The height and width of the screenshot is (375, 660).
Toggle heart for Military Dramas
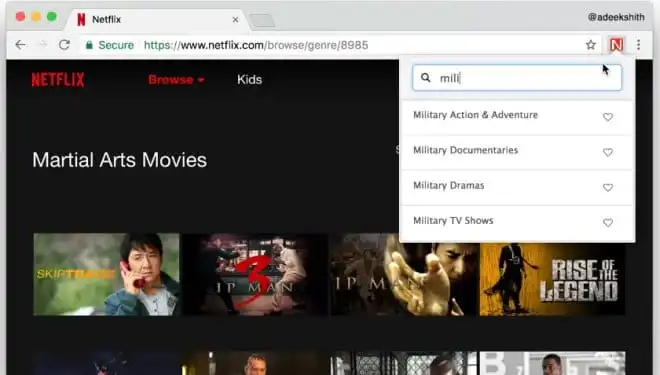coord(608,187)
